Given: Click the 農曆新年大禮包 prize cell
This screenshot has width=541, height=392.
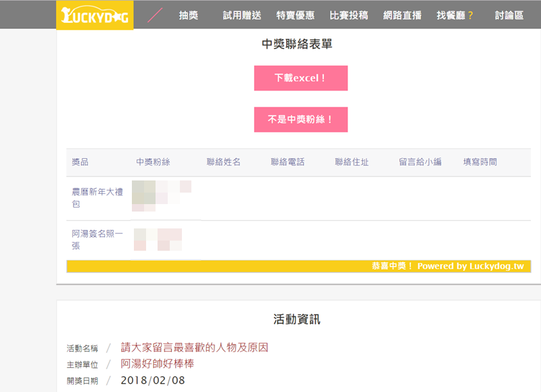Looking at the screenshot, I should tap(97, 198).
